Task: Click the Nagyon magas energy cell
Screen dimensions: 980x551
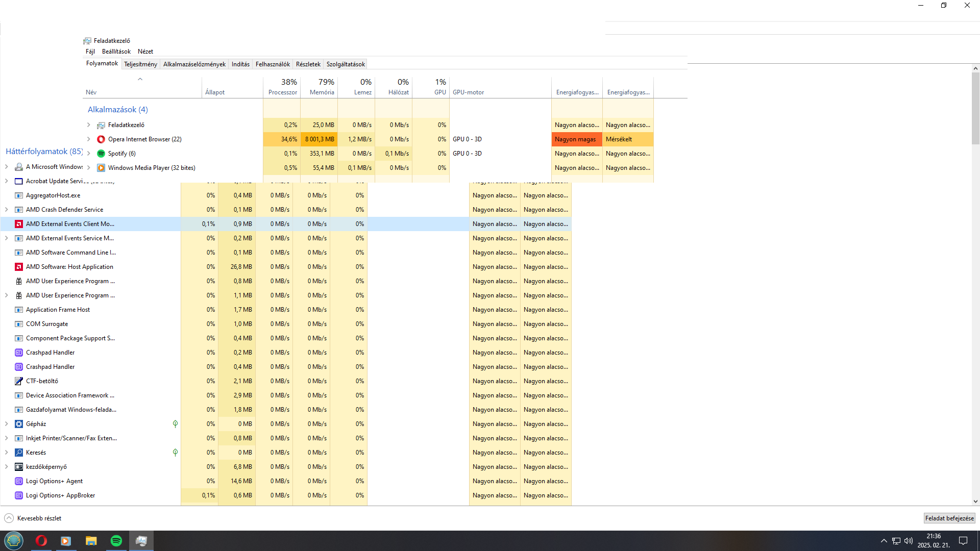Action: (x=577, y=139)
